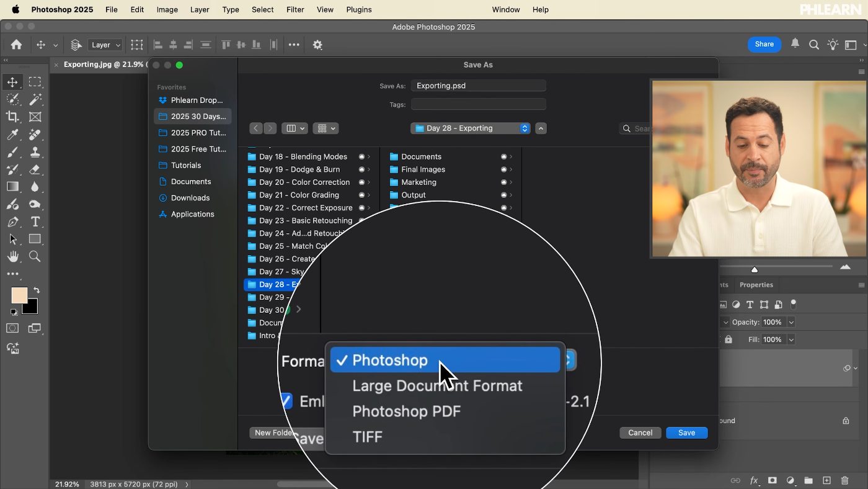The width and height of the screenshot is (868, 489).
Task: Open the Fill value dropdown arrow
Action: 790,339
